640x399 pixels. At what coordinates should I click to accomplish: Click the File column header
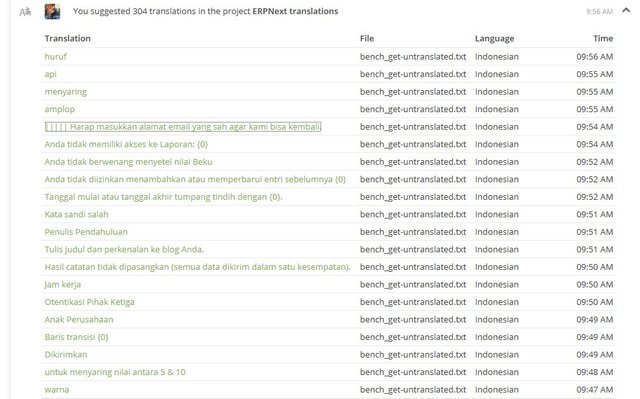pyautogui.click(x=367, y=39)
